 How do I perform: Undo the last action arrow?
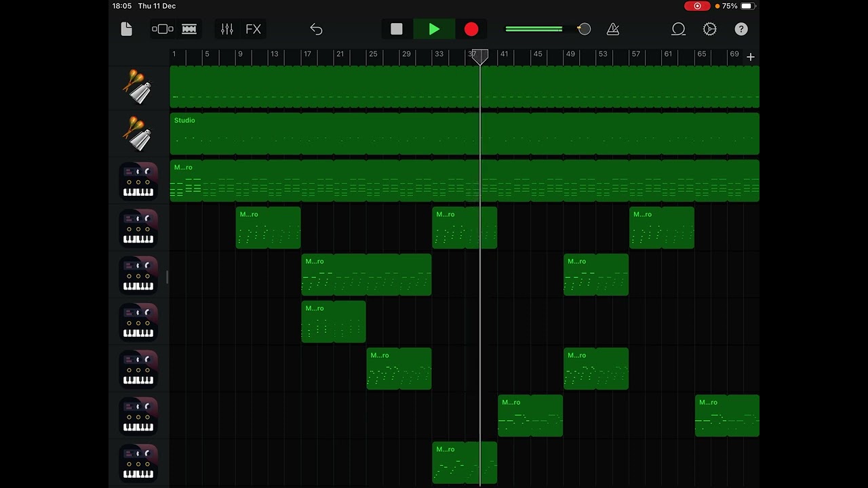pyautogui.click(x=316, y=29)
